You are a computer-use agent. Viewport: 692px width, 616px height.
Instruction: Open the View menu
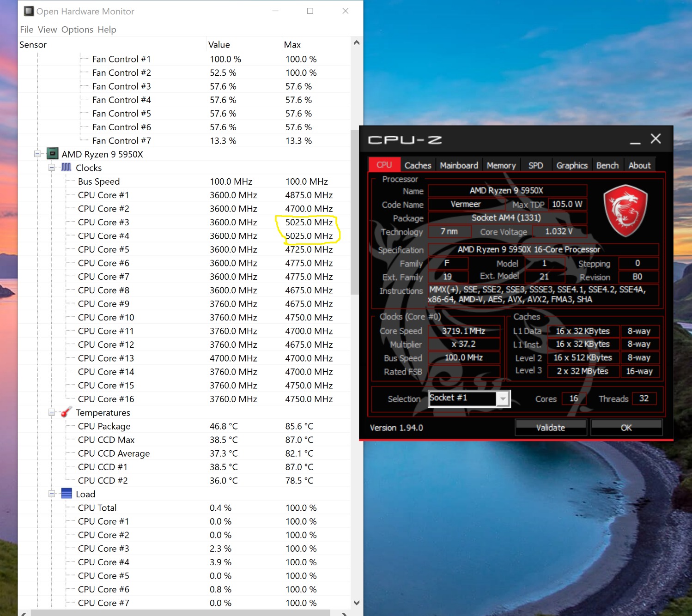48,30
